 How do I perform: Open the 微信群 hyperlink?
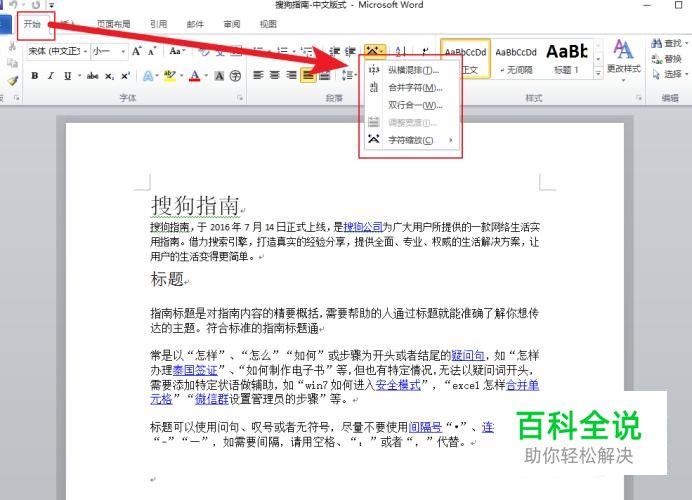click(x=212, y=399)
